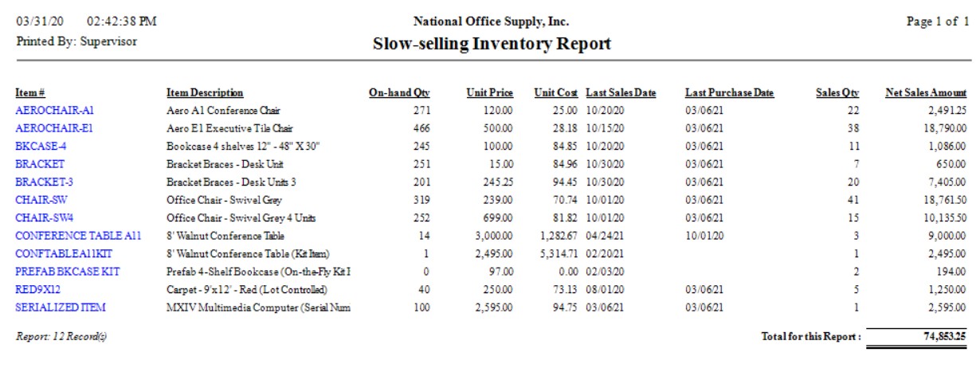Click the Unit Price column header
This screenshot has height=372, width=980.
point(490,93)
